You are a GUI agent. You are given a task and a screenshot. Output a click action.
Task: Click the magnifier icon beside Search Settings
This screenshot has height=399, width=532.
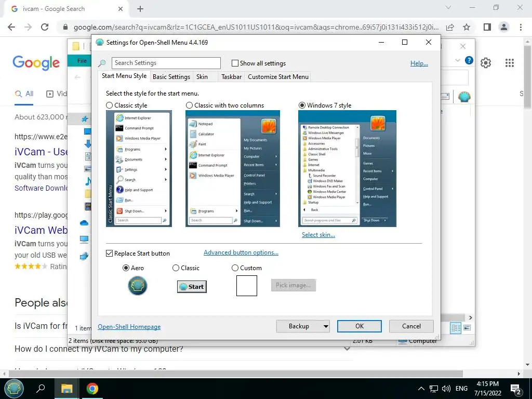coord(102,63)
